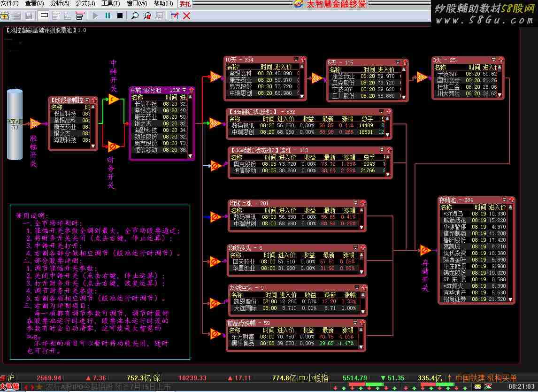Click the window with red arrow icon
This screenshot has height=392, width=538.
point(174,16)
